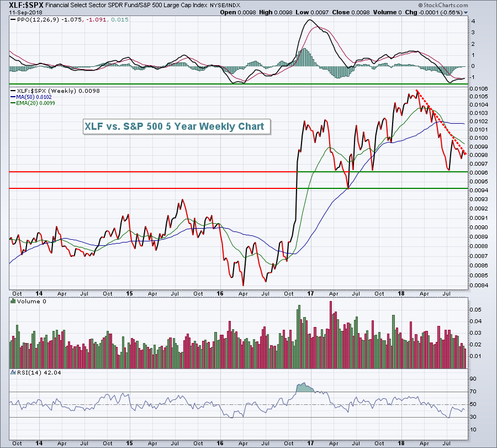Click the PPO(12,26,9) legend label
The image size is (497, 448).
click(38, 20)
